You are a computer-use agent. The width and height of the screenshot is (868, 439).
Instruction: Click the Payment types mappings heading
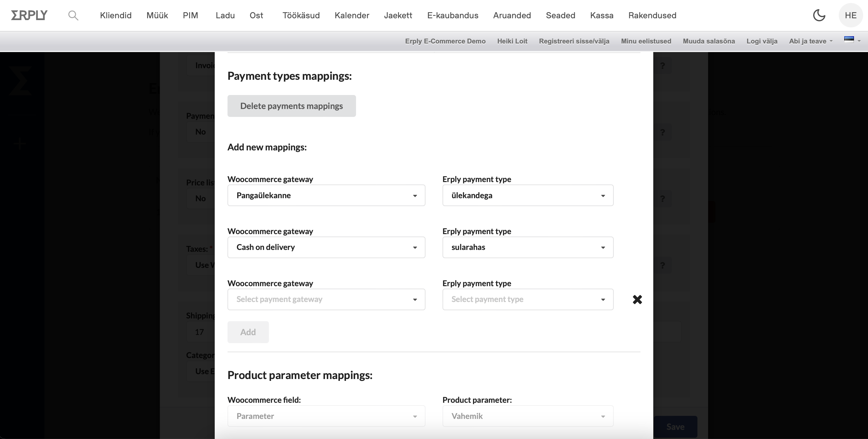pos(289,76)
